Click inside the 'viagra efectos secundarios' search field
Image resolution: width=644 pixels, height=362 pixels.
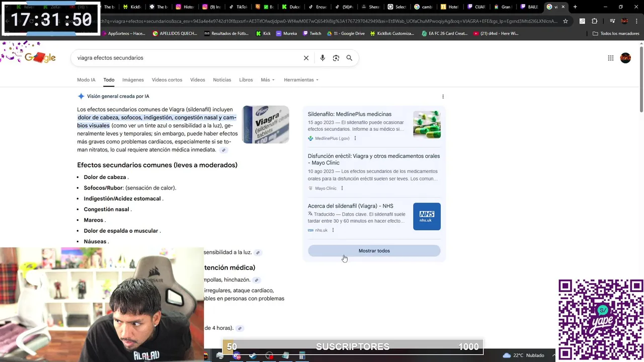coord(186,58)
